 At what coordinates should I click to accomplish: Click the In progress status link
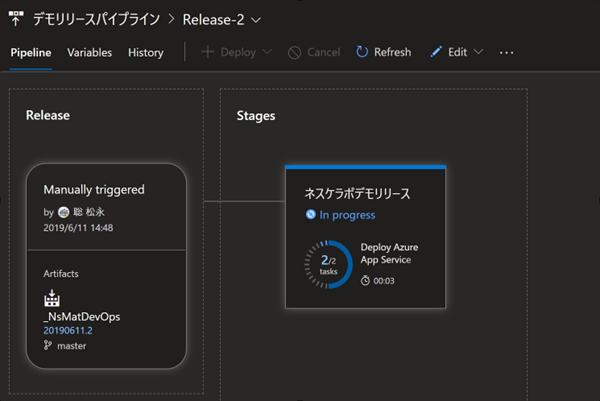347,215
